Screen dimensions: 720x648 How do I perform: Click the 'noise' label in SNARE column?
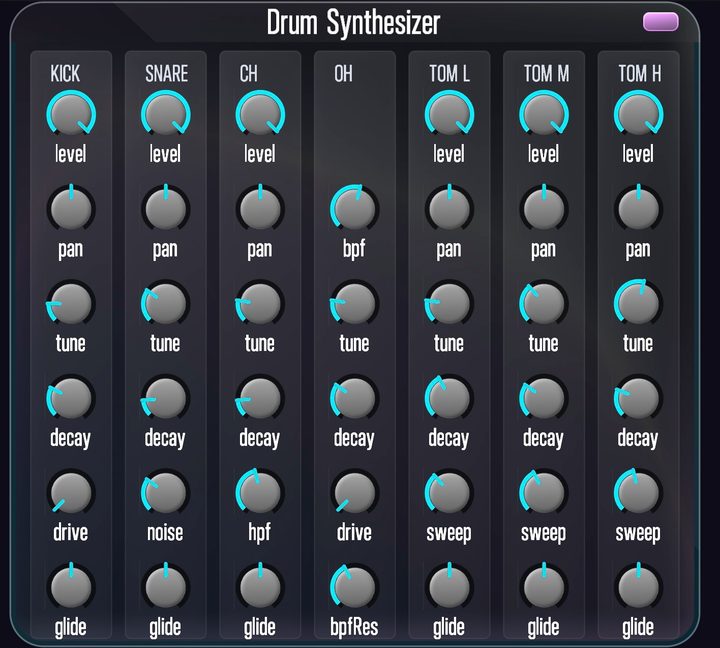165,533
